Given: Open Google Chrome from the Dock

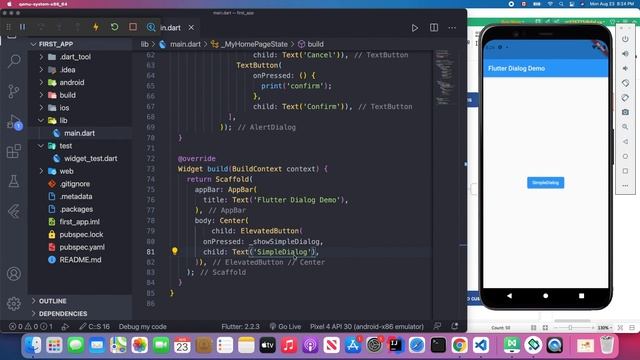Looking at the screenshot, I should click(x=459, y=345).
